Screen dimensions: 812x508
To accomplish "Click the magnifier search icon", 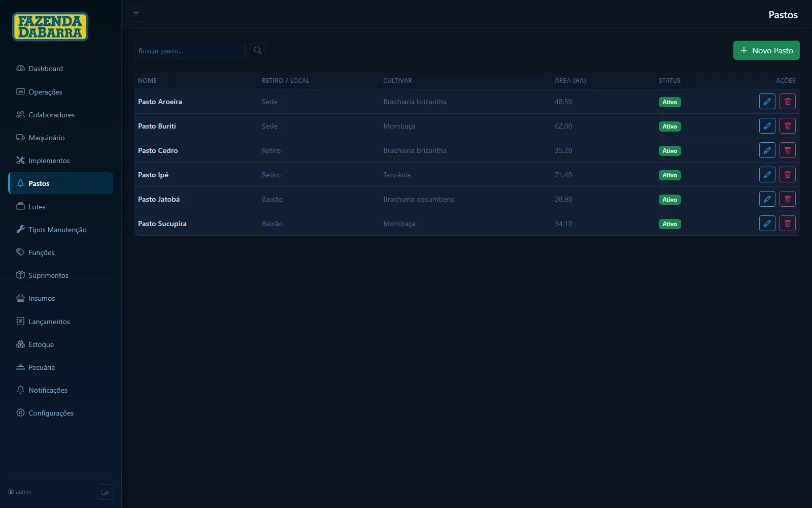I will (258, 50).
